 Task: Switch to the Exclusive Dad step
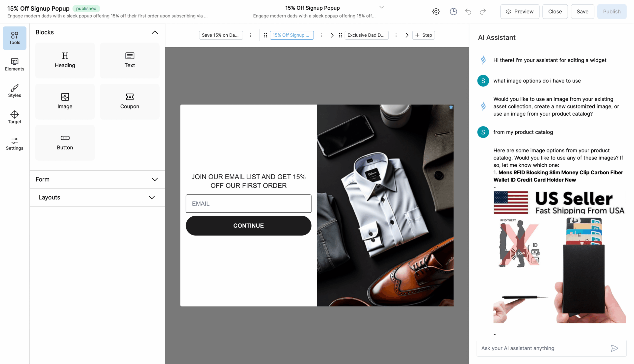click(x=367, y=35)
